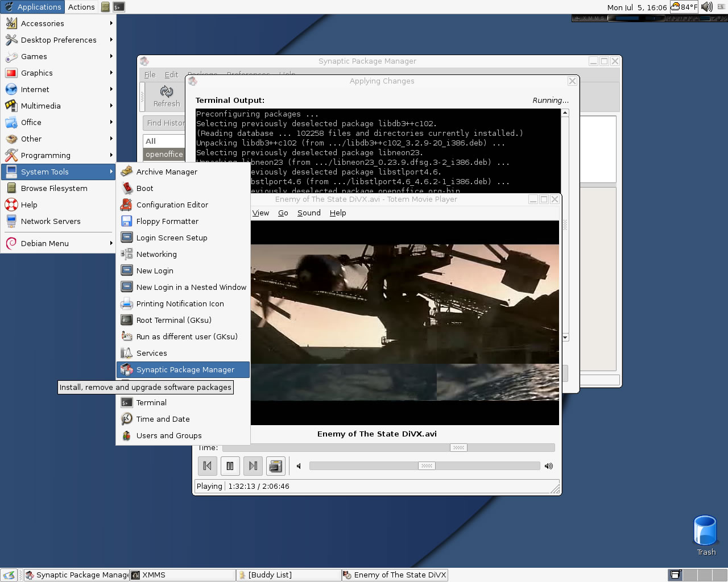Viewport: 728px width, 582px height.
Task: Expand the Games submenu
Action: 58,56
